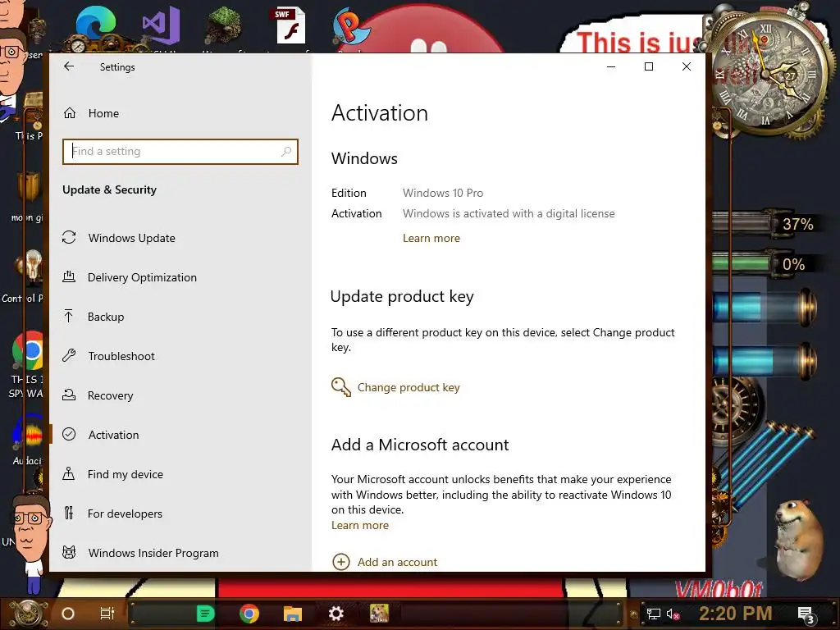
Task: Click the For developers tools icon
Action: pos(69,514)
